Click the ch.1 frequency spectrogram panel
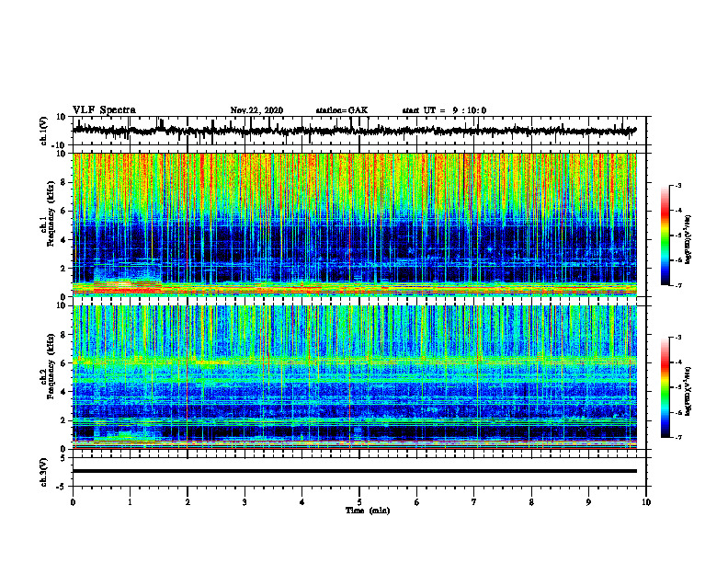The width and height of the screenshot is (728, 563). coord(355,224)
